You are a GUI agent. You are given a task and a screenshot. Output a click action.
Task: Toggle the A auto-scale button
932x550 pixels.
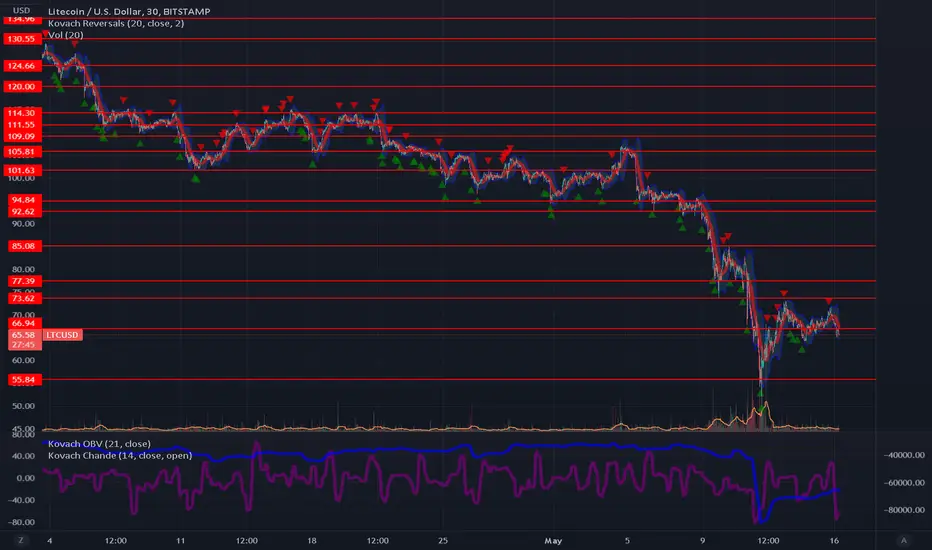tap(903, 540)
